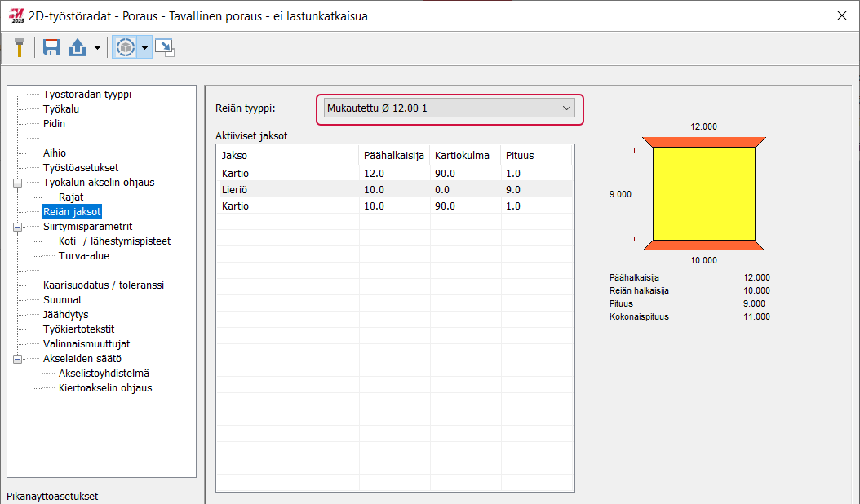Image resolution: width=860 pixels, height=504 pixels.
Task: Save parameters with the floppy disk icon
Action: pos(51,47)
